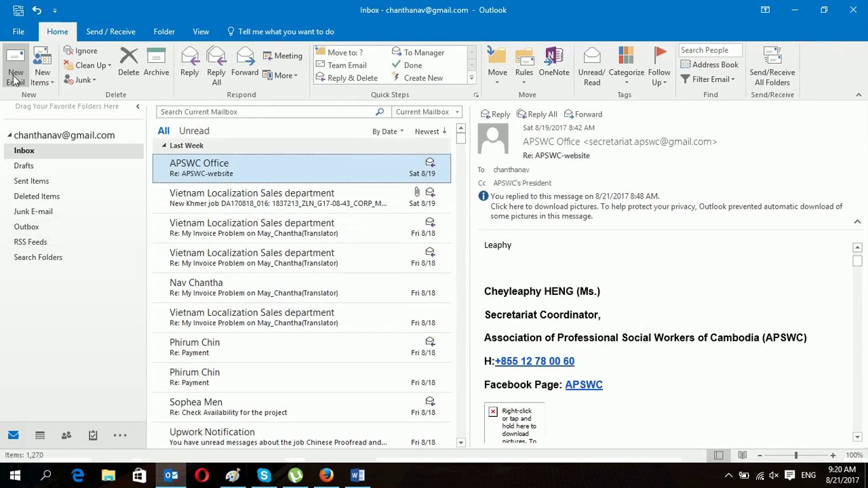Open Nav Chantha's email
The height and width of the screenshot is (488, 868).
302,287
